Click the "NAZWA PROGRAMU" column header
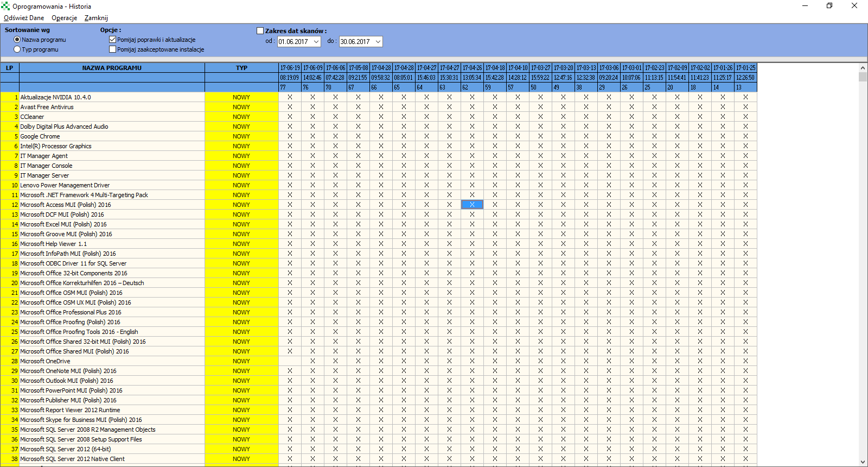This screenshot has width=868, height=467. [x=112, y=68]
